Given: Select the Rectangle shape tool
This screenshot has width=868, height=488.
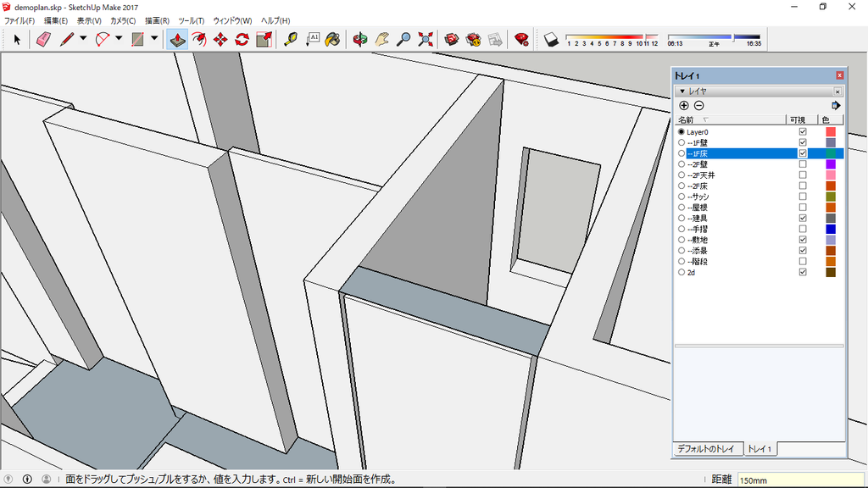Looking at the screenshot, I should [138, 39].
